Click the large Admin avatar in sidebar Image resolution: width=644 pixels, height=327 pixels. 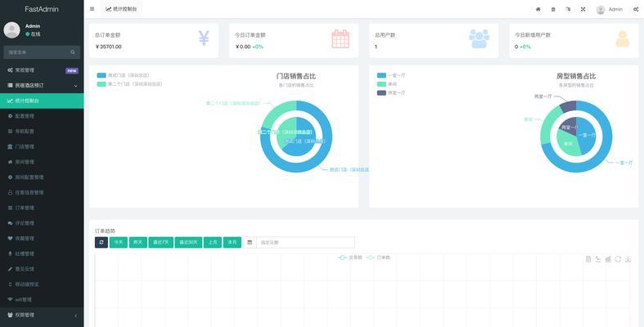point(12,30)
